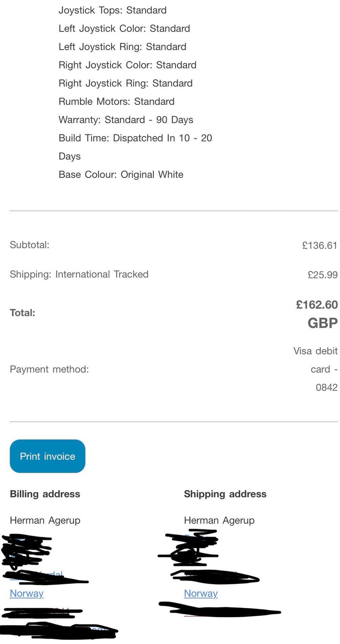340x644 pixels.
Task: Click the £25.99 shipping cost
Action: pos(322,274)
